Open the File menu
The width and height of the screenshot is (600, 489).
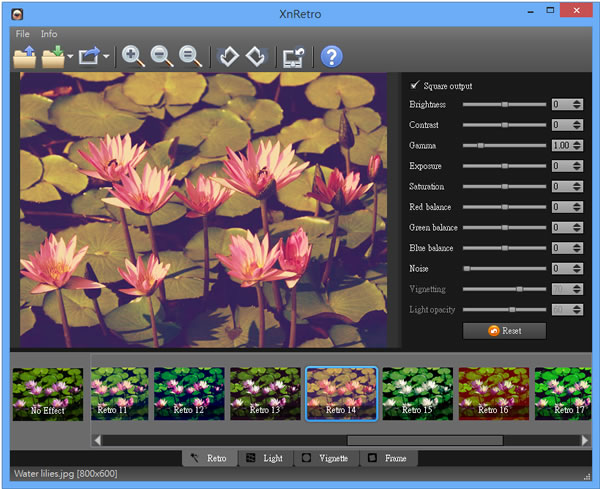(x=22, y=34)
